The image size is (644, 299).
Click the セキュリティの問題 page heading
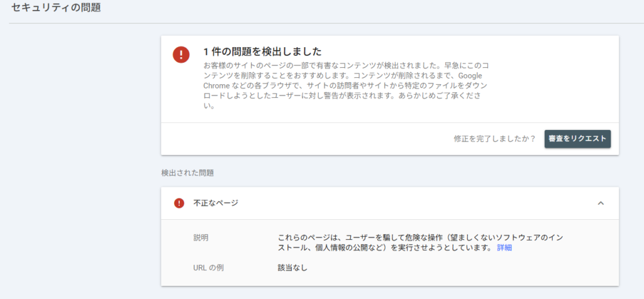pos(56,9)
